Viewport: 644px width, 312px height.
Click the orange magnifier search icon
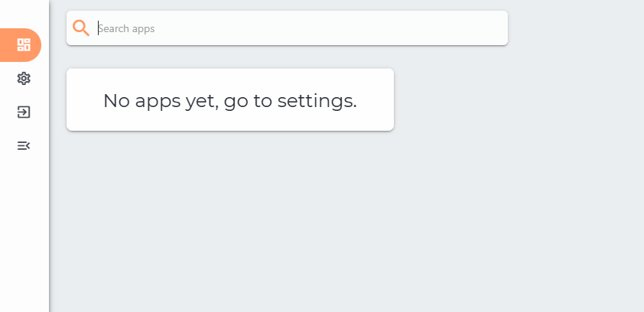81,28
